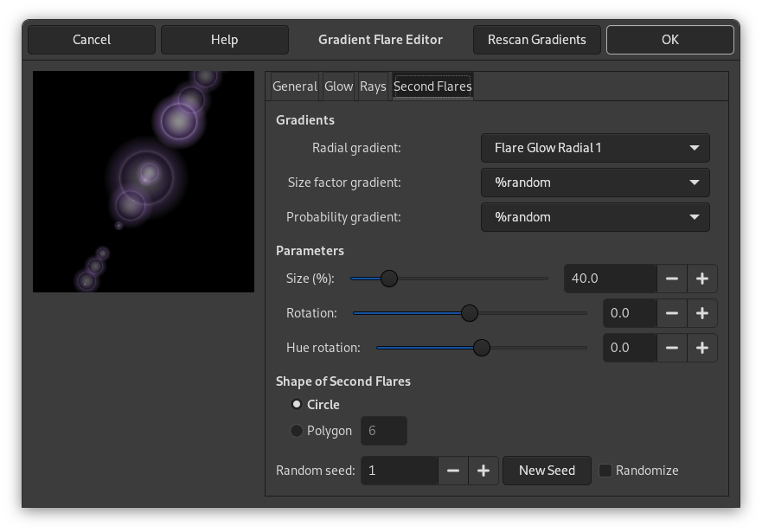This screenshot has width=762, height=532.
Task: Increase Hue rotation with plus stepper
Action: coord(701,348)
